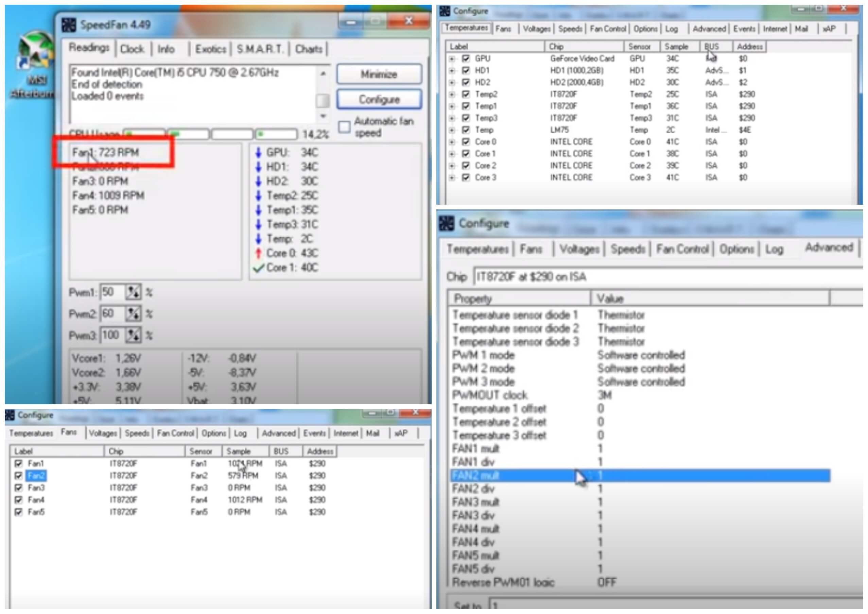Expand the Temp1 row in the temperature list
The height and width of the screenshot is (614, 868).
coord(452,106)
